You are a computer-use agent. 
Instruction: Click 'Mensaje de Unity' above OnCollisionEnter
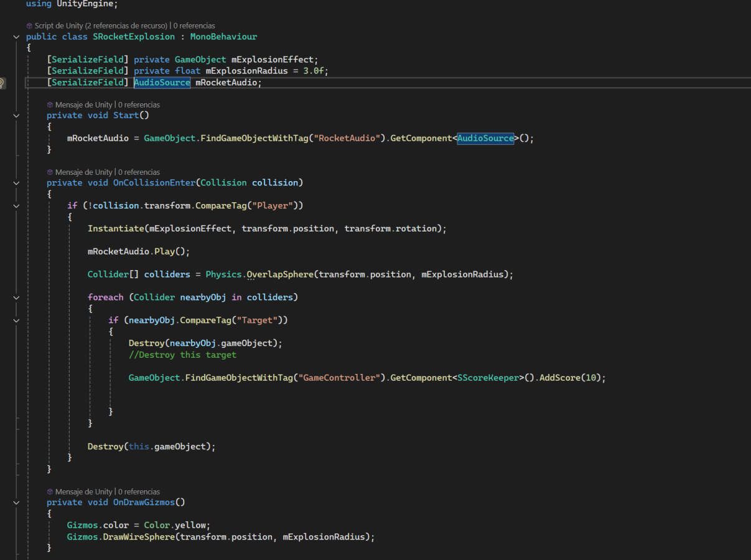click(84, 172)
